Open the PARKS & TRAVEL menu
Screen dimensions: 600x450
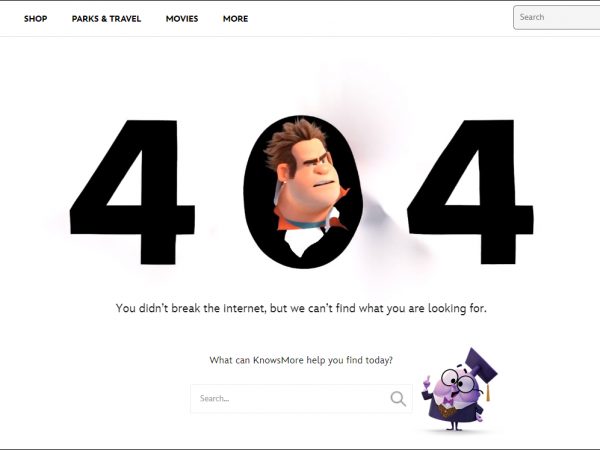pos(106,19)
